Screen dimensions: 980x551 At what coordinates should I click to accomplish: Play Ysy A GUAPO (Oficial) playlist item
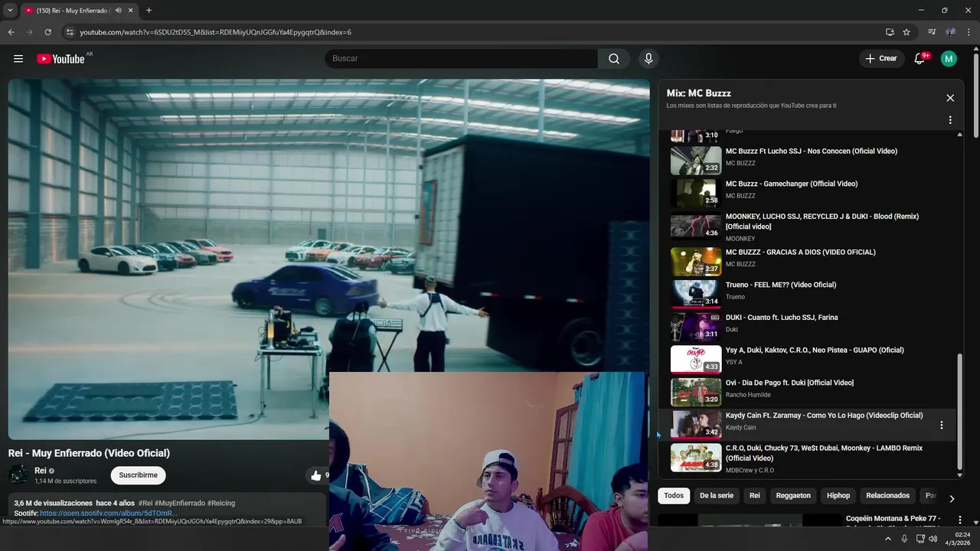pos(815,350)
